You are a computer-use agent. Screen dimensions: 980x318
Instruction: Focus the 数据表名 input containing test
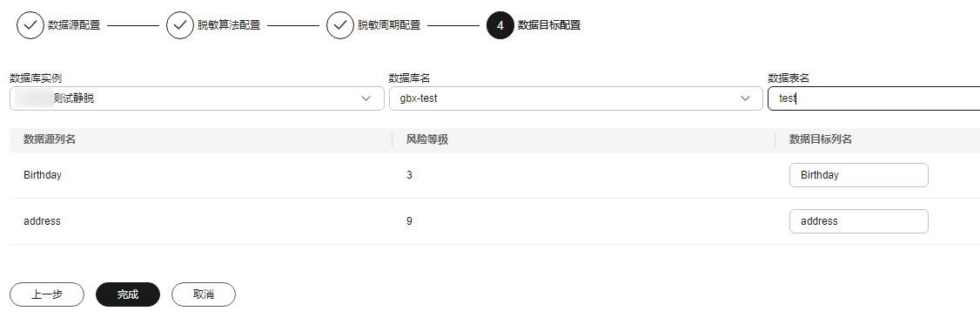pyautogui.click(x=874, y=99)
